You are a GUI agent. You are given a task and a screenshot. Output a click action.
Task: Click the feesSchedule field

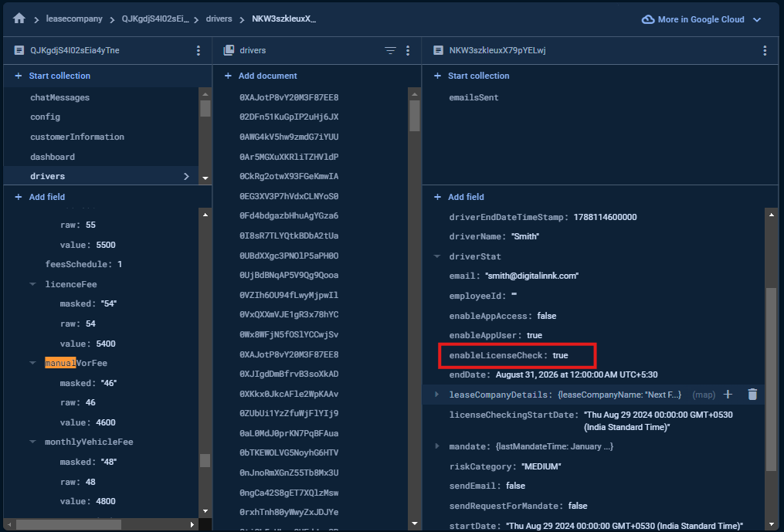[x=83, y=264]
